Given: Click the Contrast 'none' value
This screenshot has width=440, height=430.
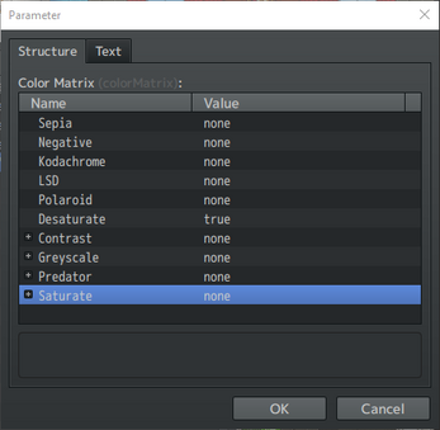Looking at the screenshot, I should tap(217, 239).
